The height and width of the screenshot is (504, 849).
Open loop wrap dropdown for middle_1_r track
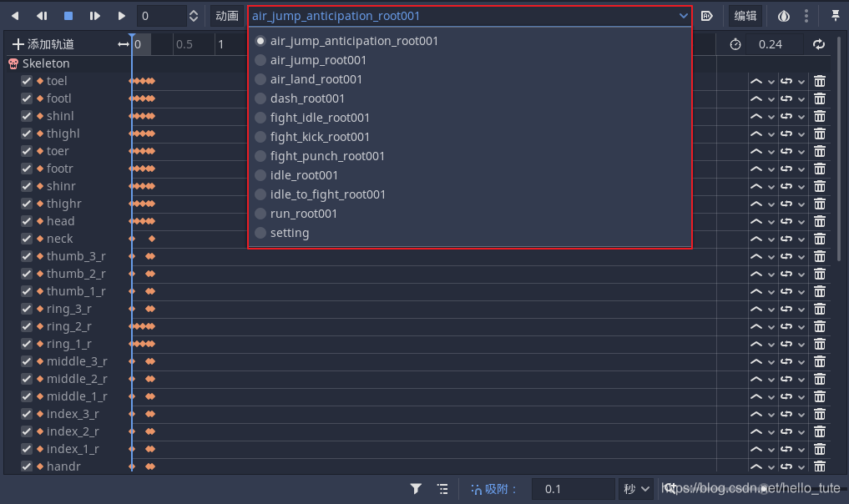[793, 397]
